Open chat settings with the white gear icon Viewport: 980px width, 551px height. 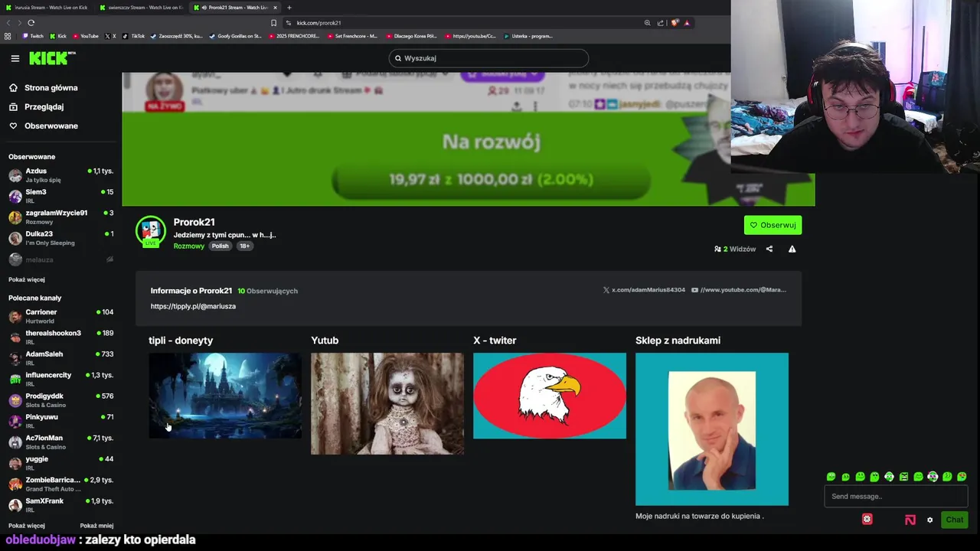tap(930, 520)
